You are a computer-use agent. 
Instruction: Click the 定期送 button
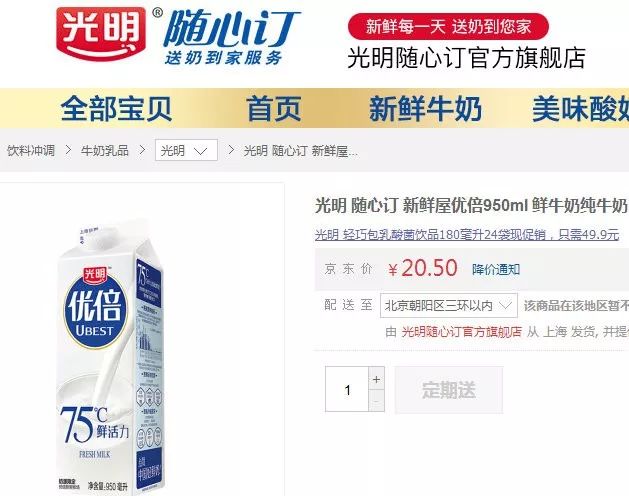pyautogui.click(x=449, y=390)
